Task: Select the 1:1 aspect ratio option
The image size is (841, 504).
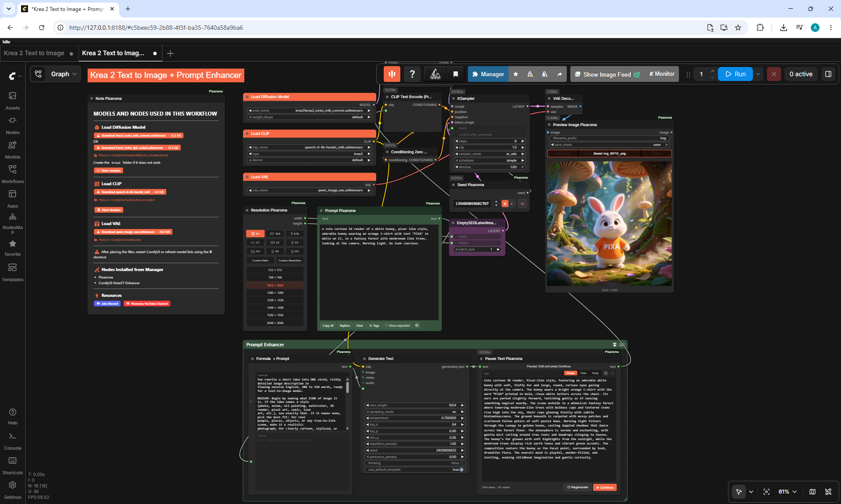Action: 255,234
